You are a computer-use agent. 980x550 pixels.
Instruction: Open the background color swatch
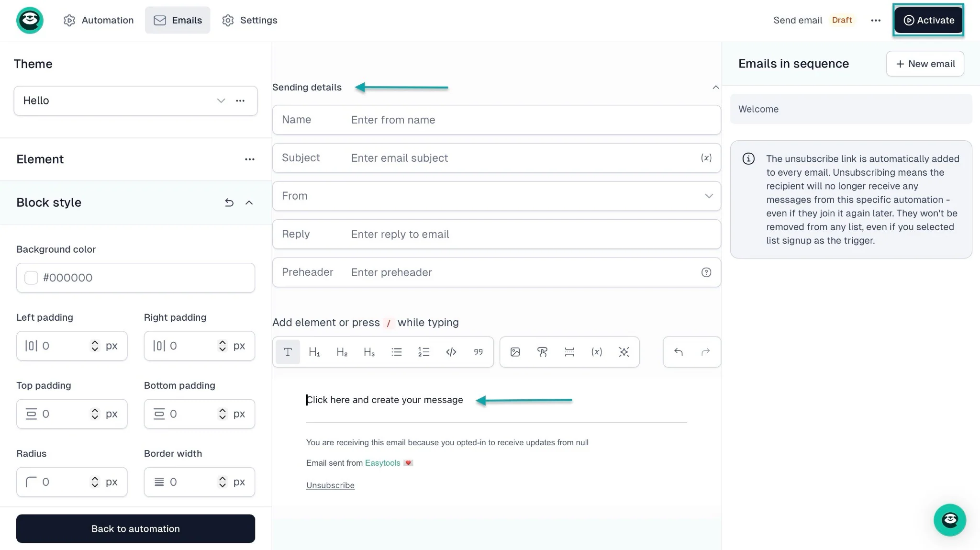(x=31, y=278)
